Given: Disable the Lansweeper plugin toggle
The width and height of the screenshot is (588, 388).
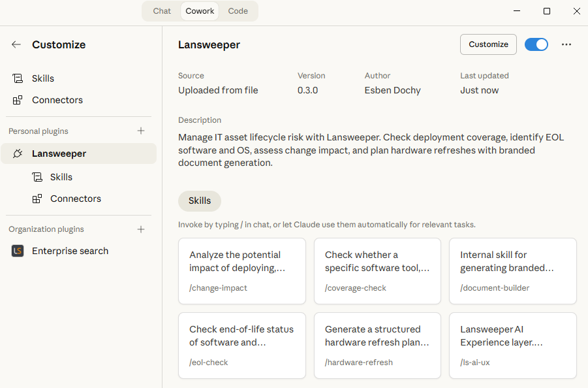Looking at the screenshot, I should (536, 44).
